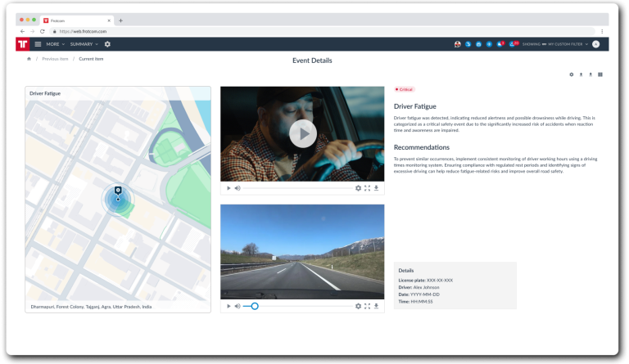The height and width of the screenshot is (364, 629).
Task: Download the road camera video
Action: pos(376,306)
